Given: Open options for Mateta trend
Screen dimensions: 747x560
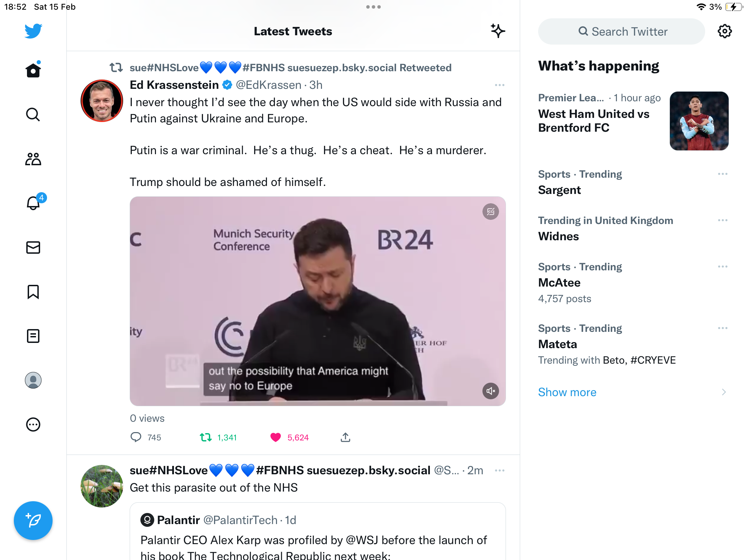Looking at the screenshot, I should 722,328.
